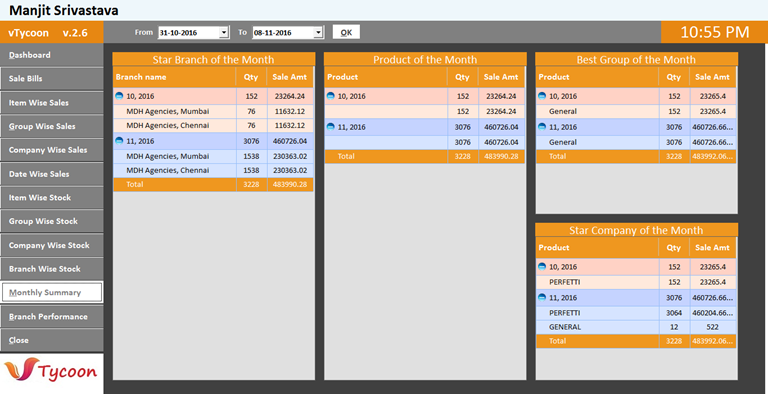This screenshot has height=394, width=768.
Task: Collapse 11, 2016 group in Star Company of the Month
Action: tap(542, 297)
